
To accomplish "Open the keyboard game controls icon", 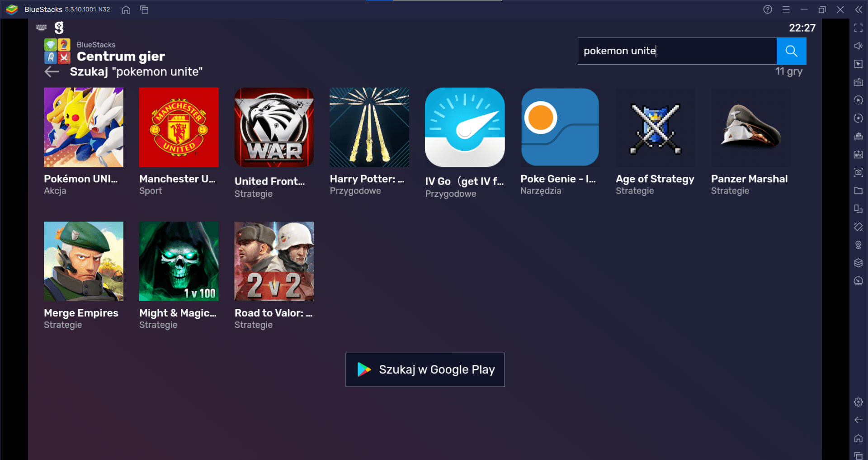I will click(x=858, y=82).
